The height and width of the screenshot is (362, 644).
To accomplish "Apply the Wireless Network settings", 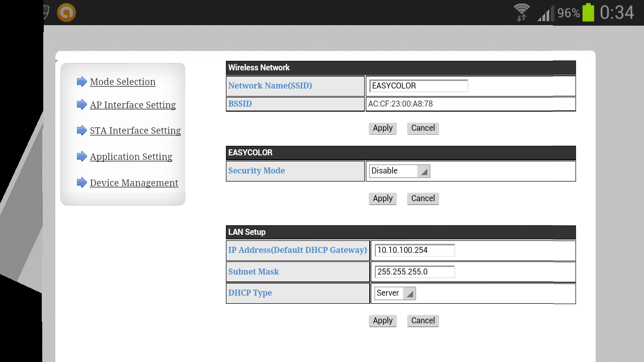I will (x=383, y=128).
